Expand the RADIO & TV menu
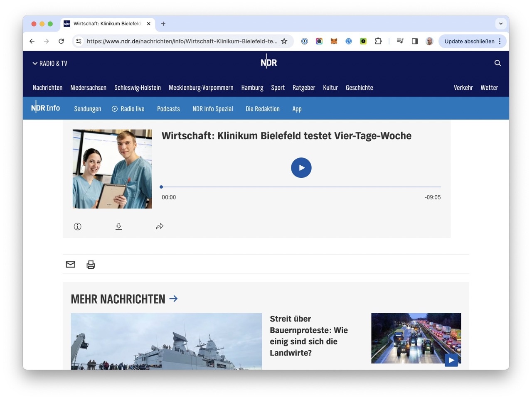 49,63
